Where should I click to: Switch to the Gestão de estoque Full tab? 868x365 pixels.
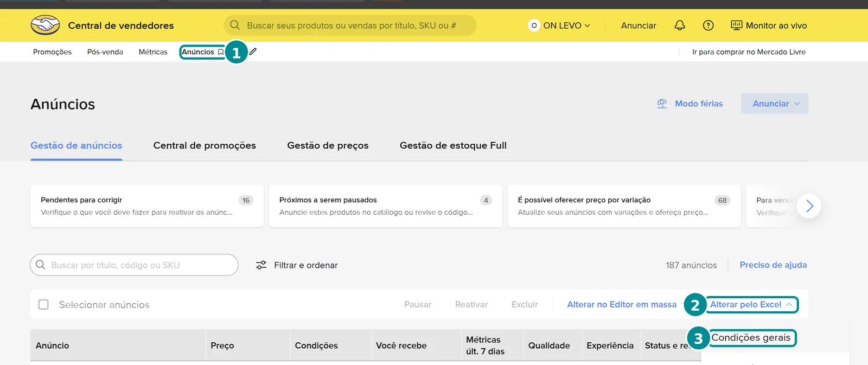tap(453, 145)
